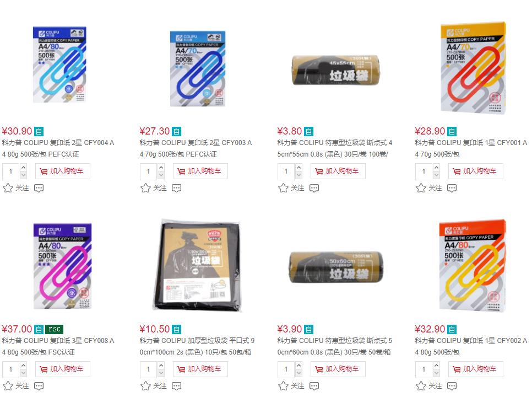Increase quantity for ¥3.80 garbage bag
532x397 pixels.
[x=299, y=168]
